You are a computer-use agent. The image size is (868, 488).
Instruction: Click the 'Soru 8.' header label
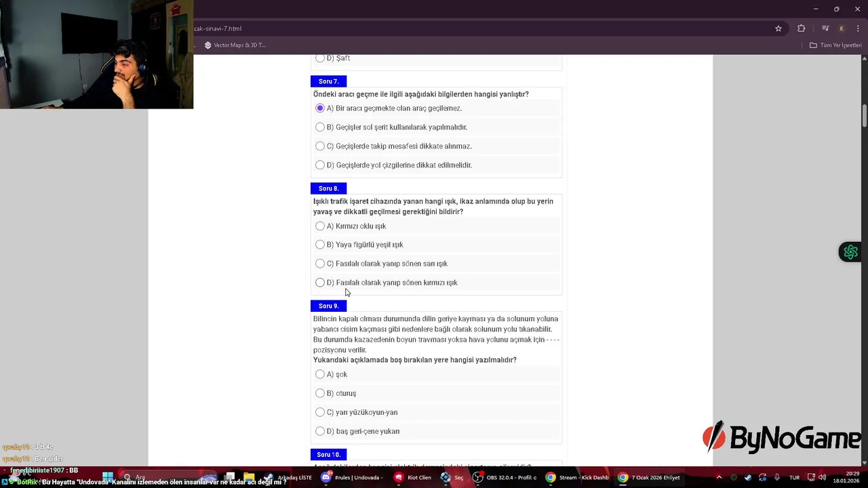pos(328,188)
